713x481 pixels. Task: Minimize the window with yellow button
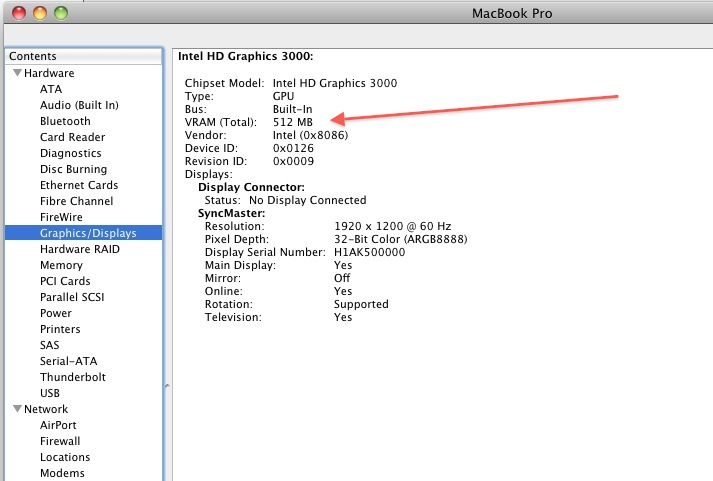40,13
